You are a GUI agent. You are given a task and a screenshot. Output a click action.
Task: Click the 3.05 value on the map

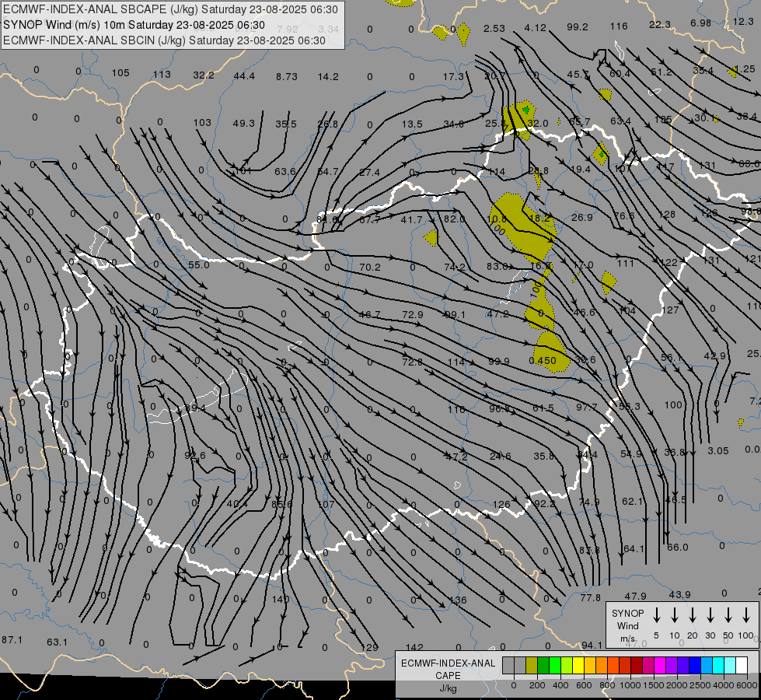pyautogui.click(x=717, y=451)
